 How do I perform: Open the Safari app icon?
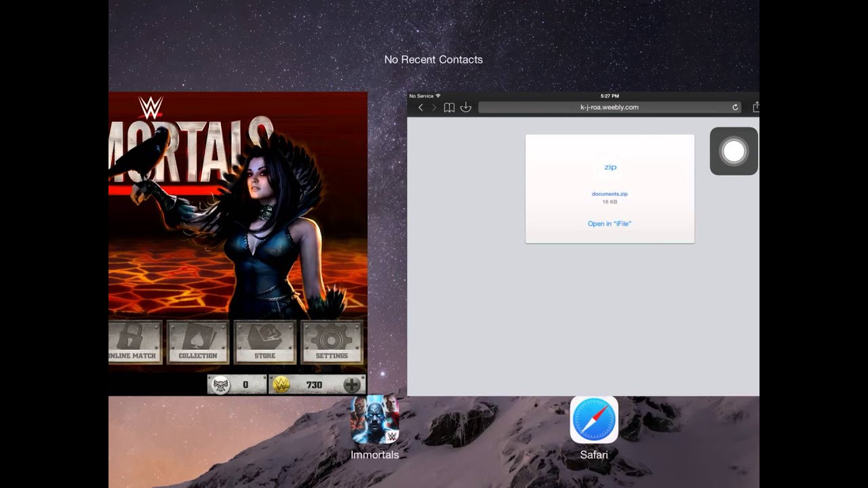(594, 420)
